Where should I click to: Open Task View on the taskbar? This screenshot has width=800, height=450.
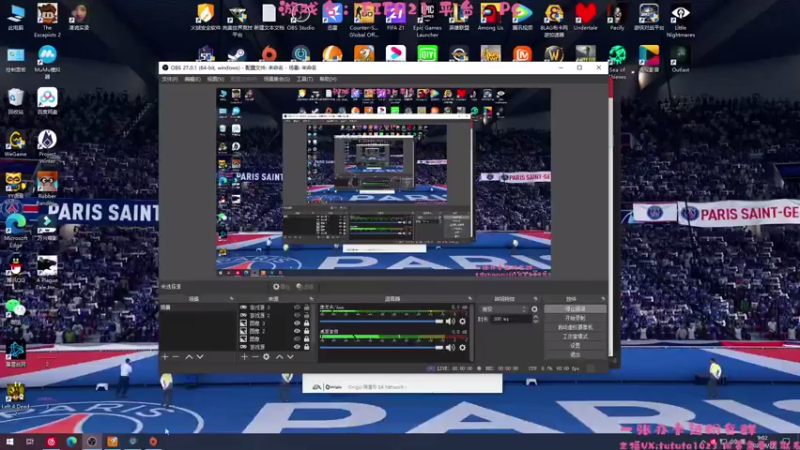(x=30, y=441)
